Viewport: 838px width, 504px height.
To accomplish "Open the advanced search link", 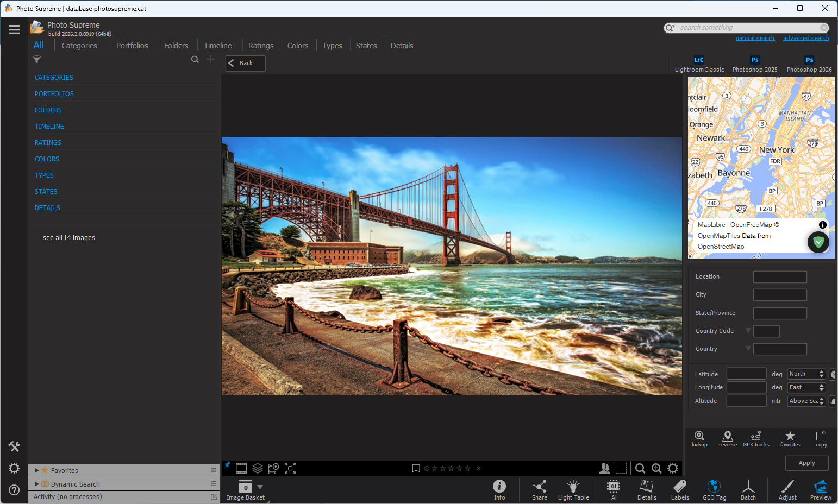I will point(805,38).
